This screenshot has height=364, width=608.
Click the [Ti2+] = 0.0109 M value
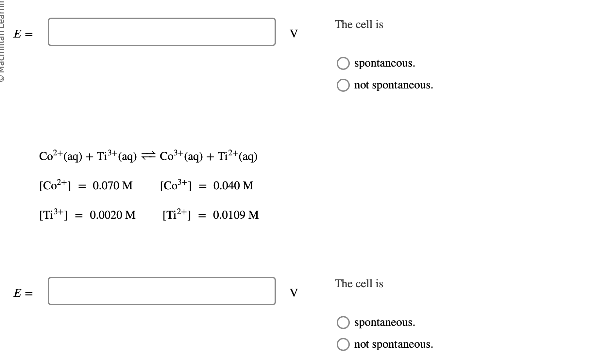(211, 215)
